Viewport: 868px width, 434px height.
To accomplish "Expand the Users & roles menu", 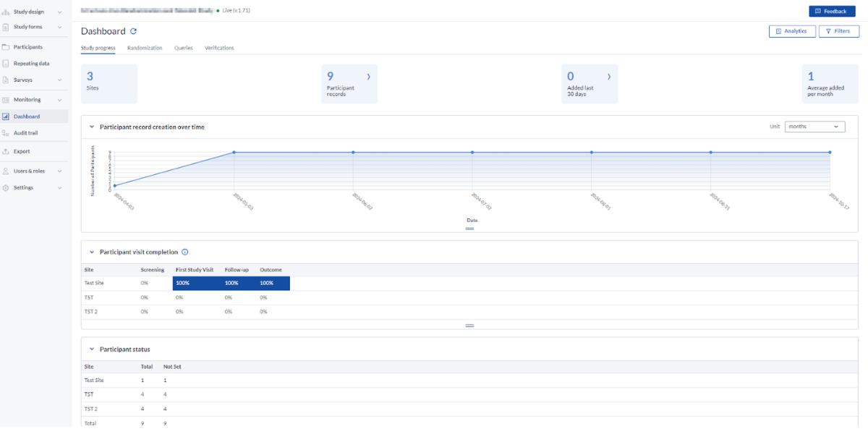I will [33, 171].
